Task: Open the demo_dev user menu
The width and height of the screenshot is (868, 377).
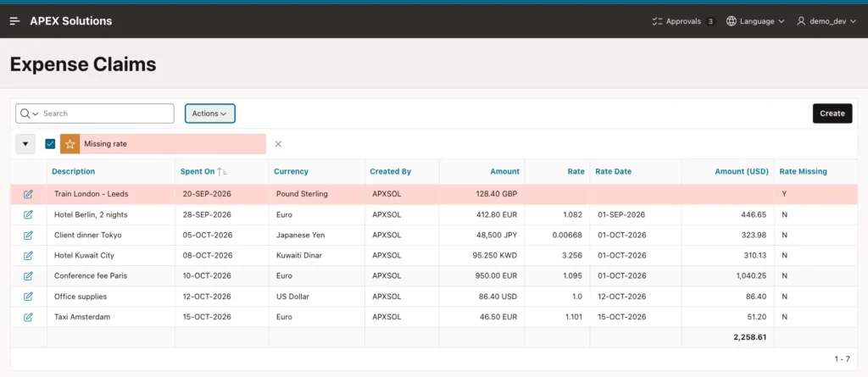Action: click(x=826, y=21)
